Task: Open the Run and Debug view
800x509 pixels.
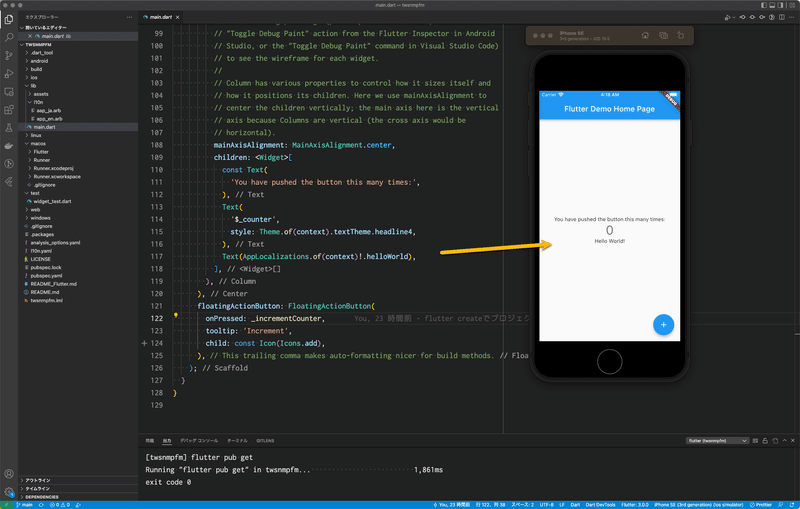Action: coord(9,74)
